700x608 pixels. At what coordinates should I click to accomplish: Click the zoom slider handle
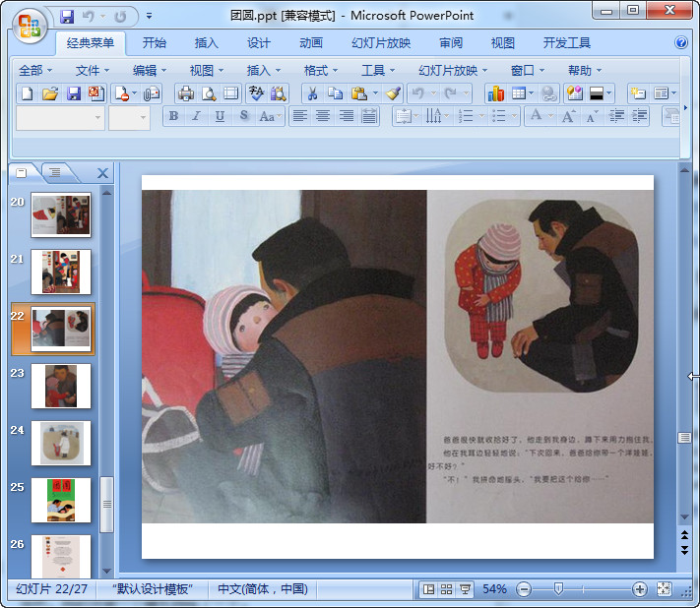(558, 589)
